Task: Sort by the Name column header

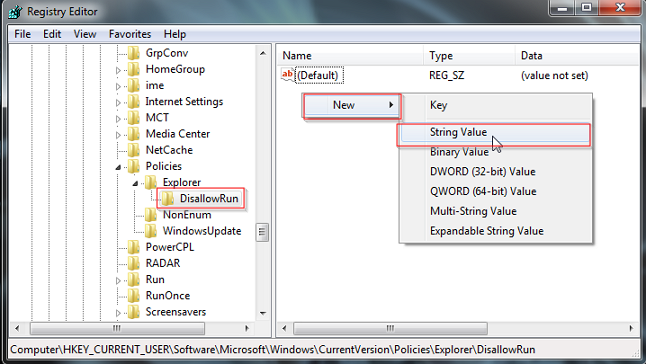Action: 350,56
